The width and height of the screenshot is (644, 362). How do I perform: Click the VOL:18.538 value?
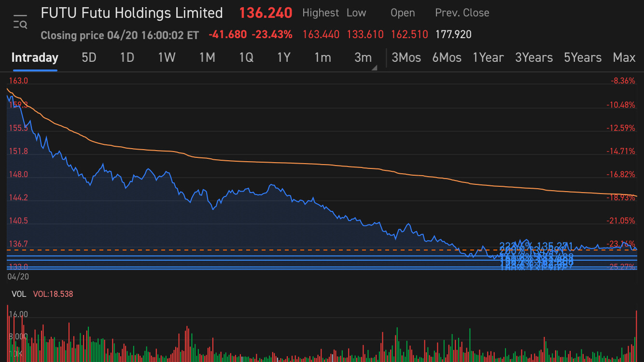[x=53, y=294]
